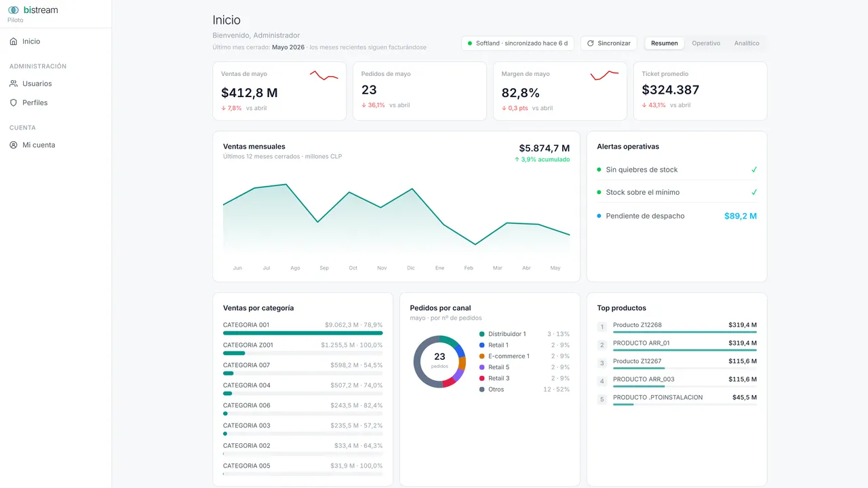Click the refresh icon in Sincronizar button

(x=591, y=43)
